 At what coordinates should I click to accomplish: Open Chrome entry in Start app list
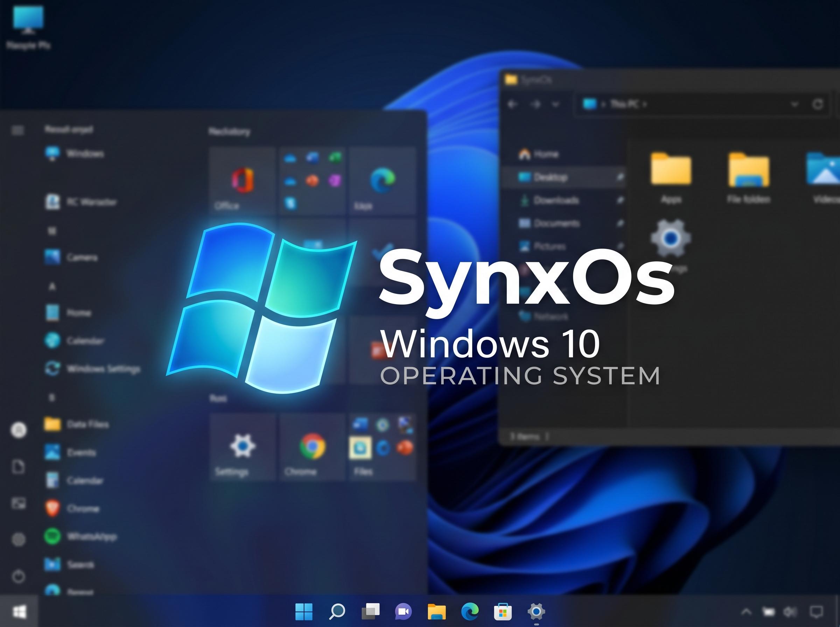[x=72, y=509]
